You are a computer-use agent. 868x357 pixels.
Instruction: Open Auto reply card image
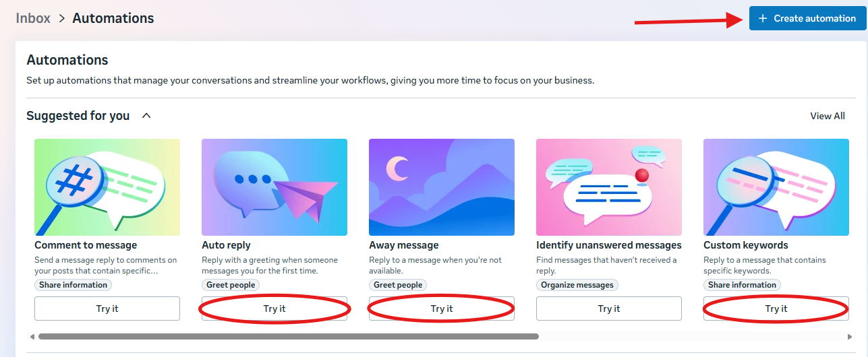pyautogui.click(x=274, y=187)
